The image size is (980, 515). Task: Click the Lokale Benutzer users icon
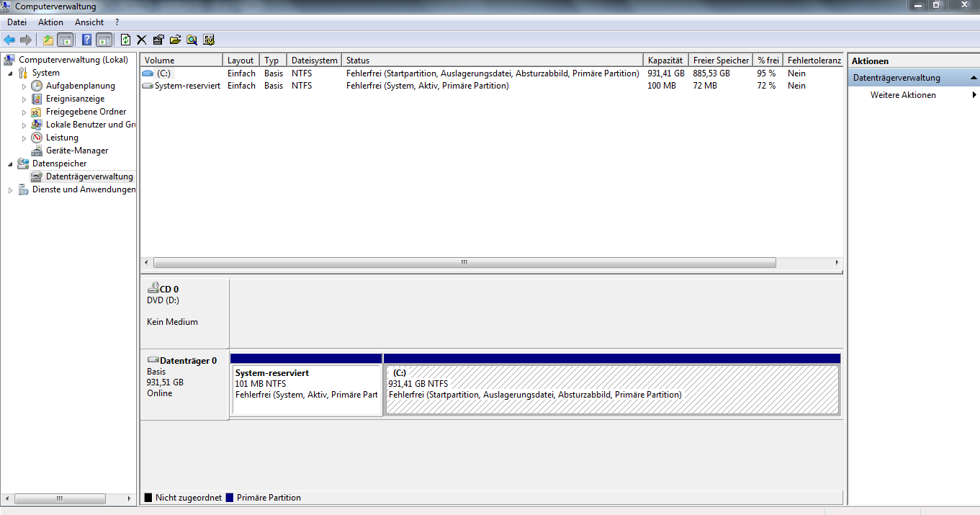37,125
